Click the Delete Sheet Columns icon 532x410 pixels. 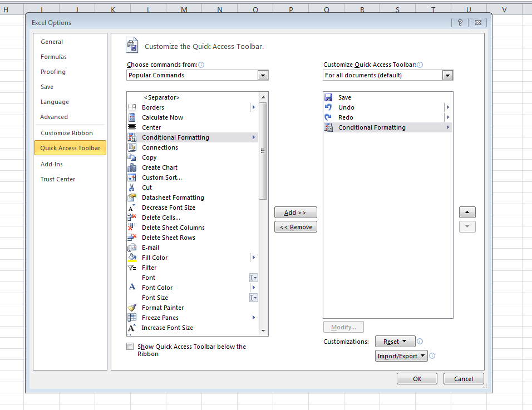(132, 228)
